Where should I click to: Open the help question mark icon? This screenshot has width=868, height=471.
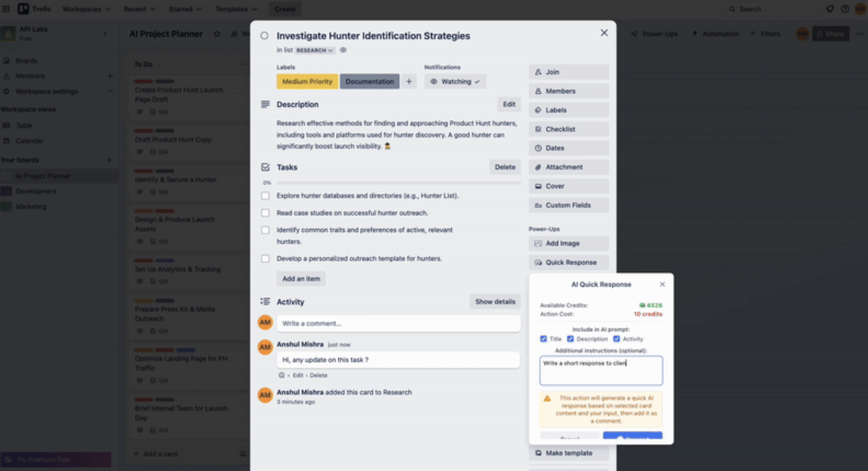coord(845,9)
